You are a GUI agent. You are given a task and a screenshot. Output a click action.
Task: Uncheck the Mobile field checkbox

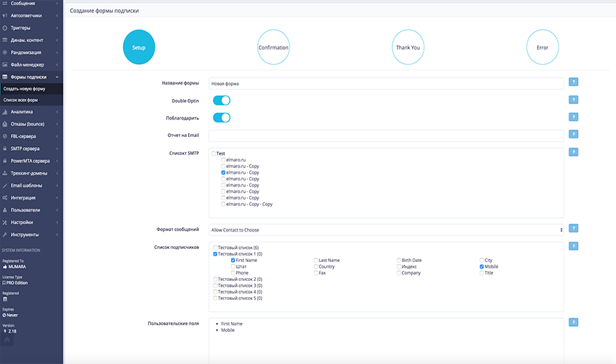click(x=482, y=266)
